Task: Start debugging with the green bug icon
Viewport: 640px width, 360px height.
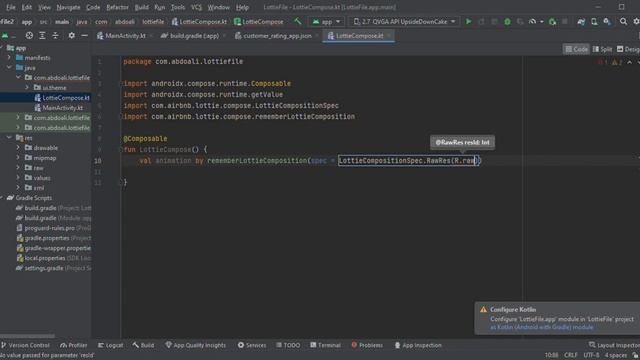Action: pyautogui.click(x=507, y=21)
